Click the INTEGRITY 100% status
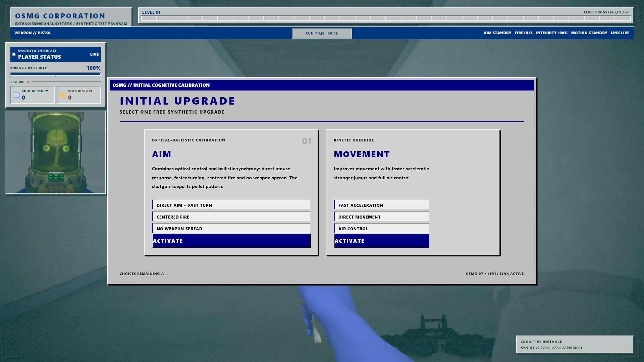 pos(551,33)
